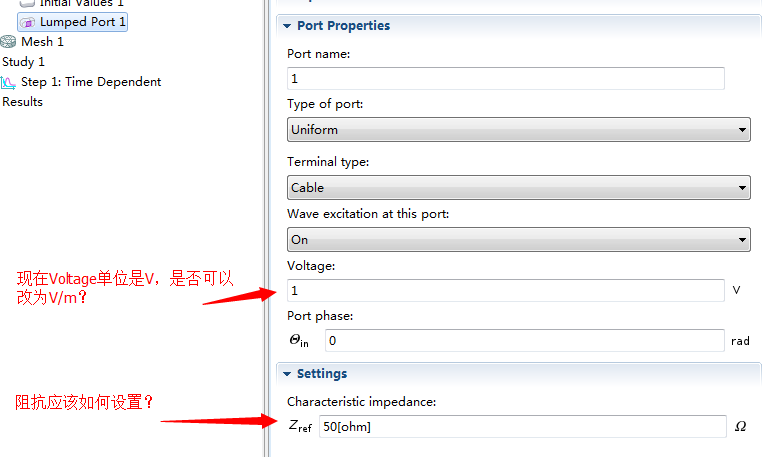Collapse the Port Properties section
764x457 pixels.
click(287, 26)
